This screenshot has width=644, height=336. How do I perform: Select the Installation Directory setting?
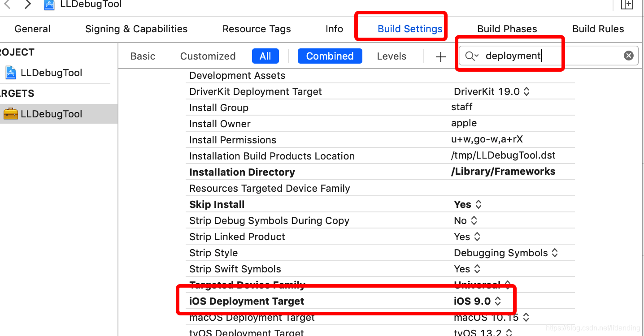point(242,172)
